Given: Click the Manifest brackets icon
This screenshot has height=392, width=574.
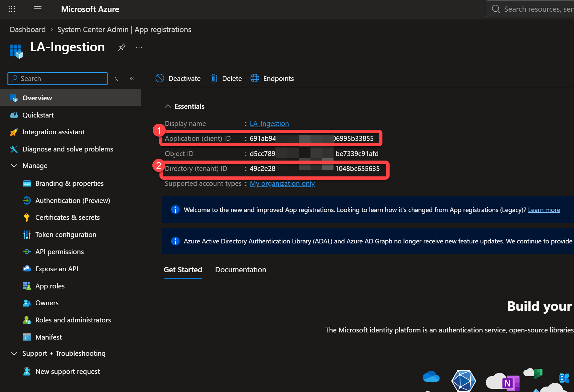Looking at the screenshot, I should click(27, 337).
